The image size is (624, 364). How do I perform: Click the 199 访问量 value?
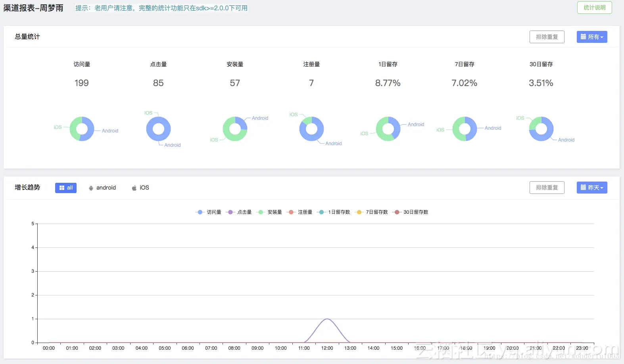click(x=82, y=83)
